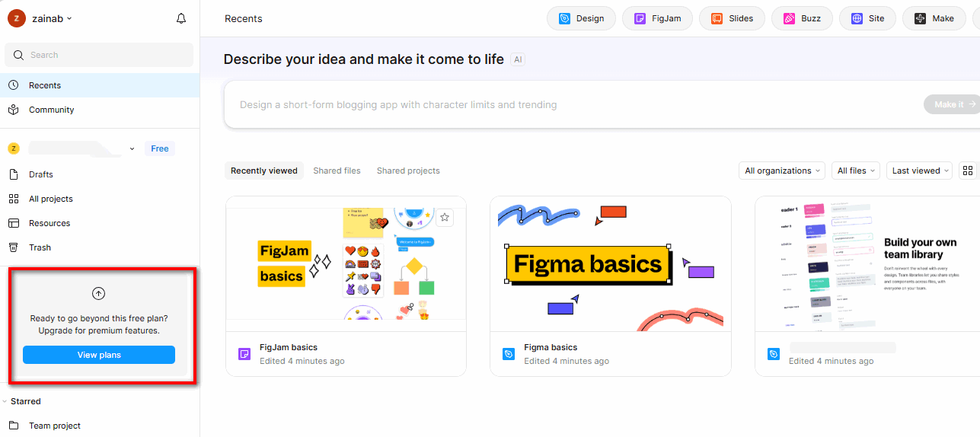Click the third card's file type icon
980x437 pixels.
(774, 354)
